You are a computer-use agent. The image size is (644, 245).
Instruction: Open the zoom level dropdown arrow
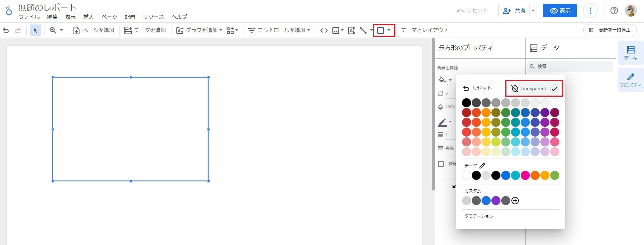(61, 30)
